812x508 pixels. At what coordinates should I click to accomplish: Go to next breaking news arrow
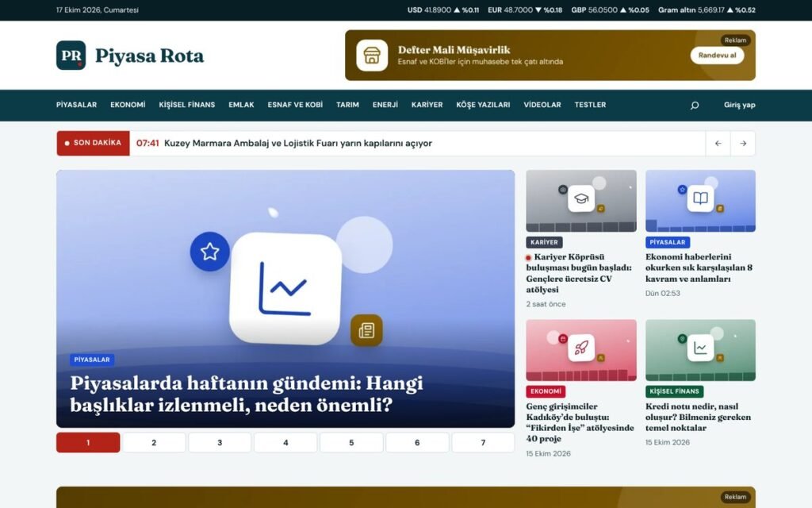(743, 144)
